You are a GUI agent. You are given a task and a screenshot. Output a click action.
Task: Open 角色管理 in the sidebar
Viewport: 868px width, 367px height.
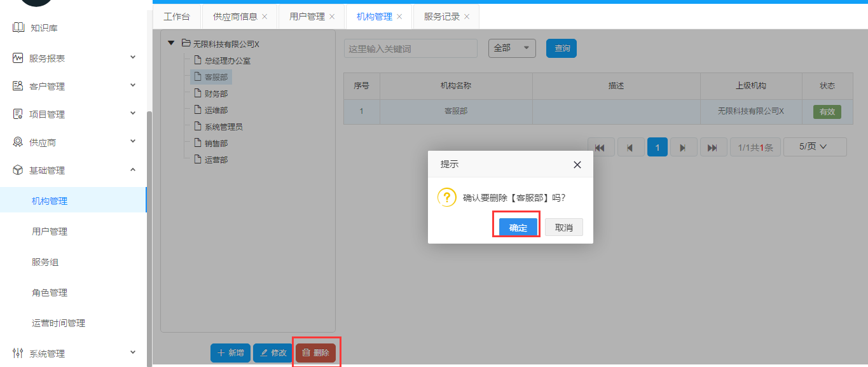(50, 293)
